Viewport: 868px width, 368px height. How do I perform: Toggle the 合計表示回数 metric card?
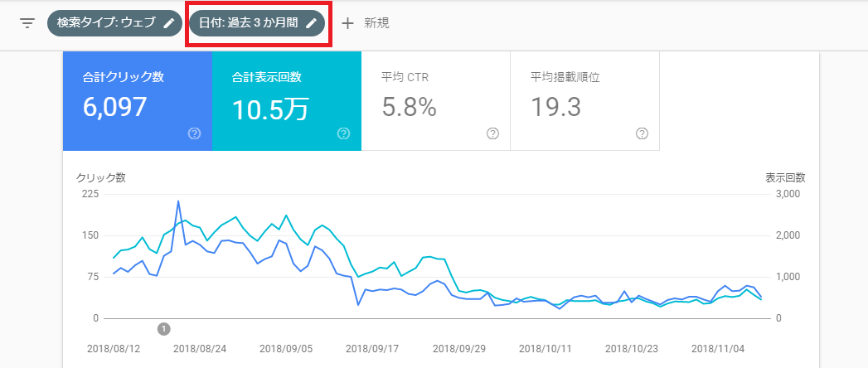click(287, 101)
